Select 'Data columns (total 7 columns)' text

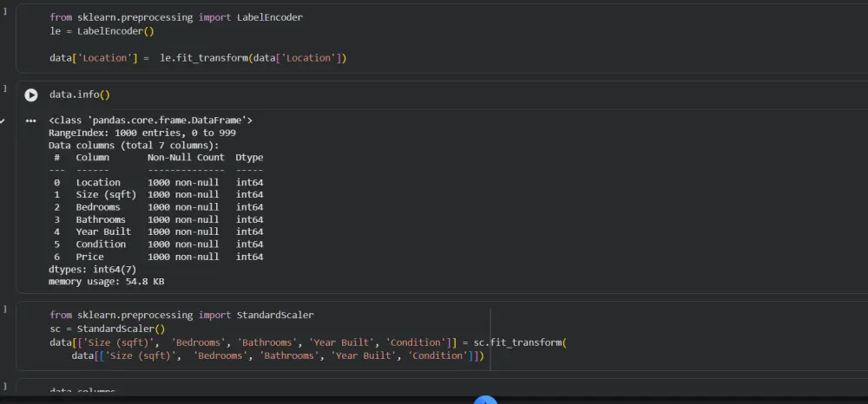134,146
